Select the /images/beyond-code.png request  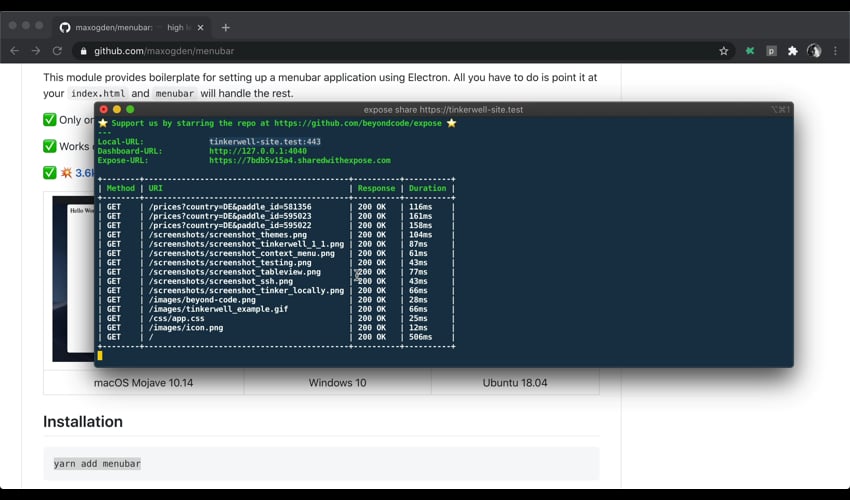click(276, 299)
